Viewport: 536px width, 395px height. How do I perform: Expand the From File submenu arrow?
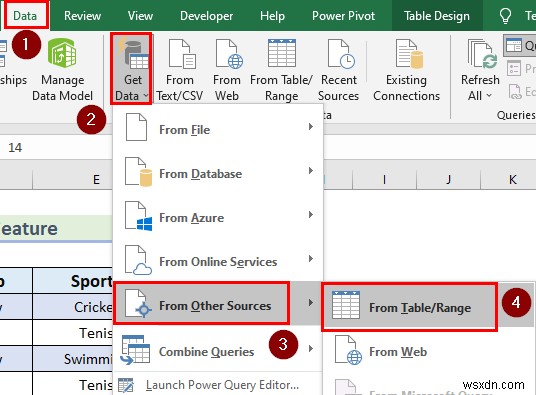310,127
